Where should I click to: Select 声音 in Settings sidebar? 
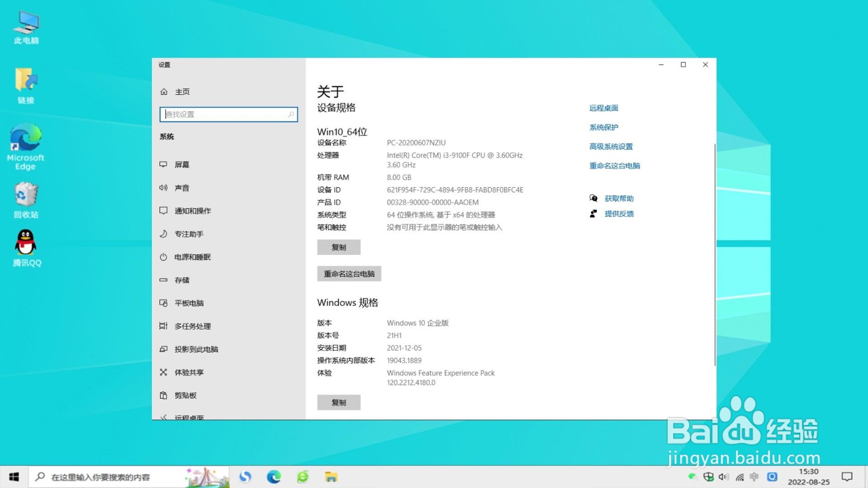(228, 188)
